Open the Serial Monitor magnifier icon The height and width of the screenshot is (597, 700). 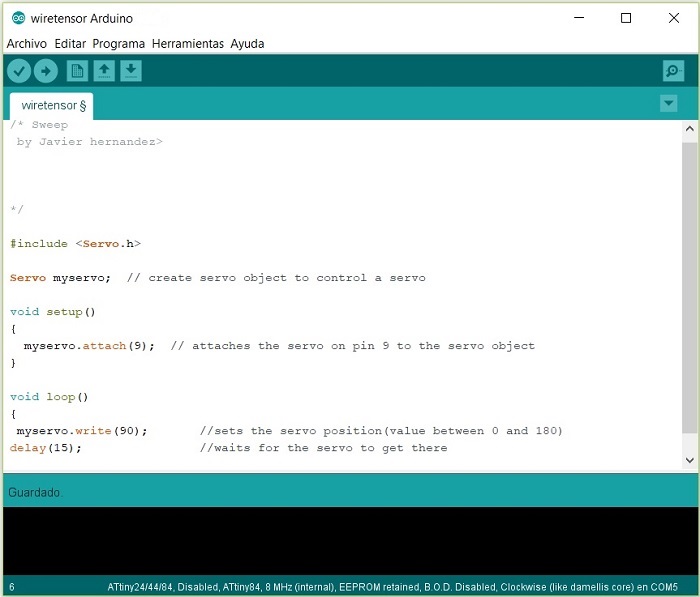pyautogui.click(x=673, y=71)
